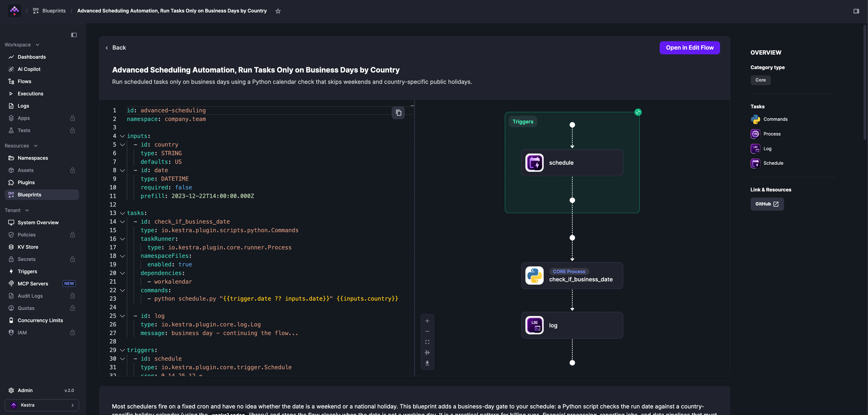The height and width of the screenshot is (415, 868).
Task: Open the Kestra tenant switcher
Action: click(42, 405)
